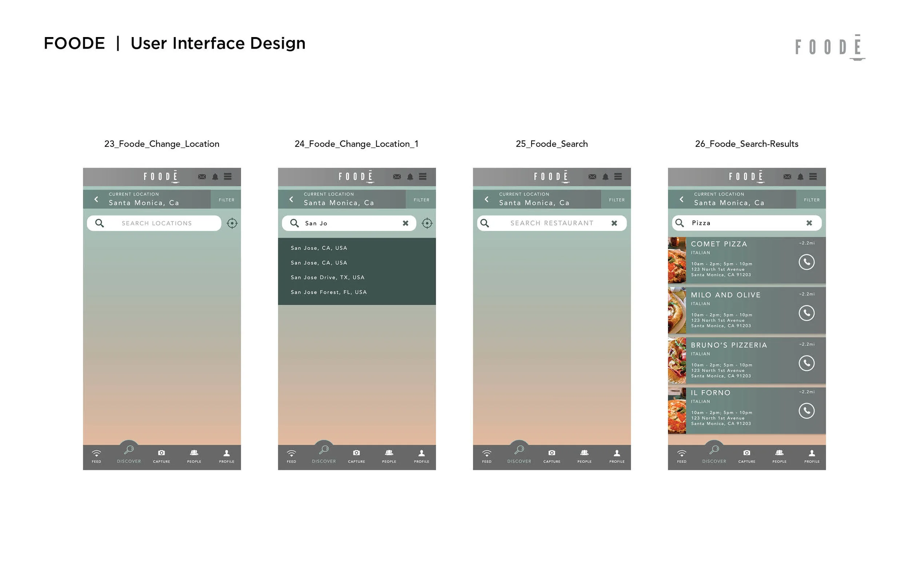This screenshot has width=909, height=588.
Task: Click locate-me crosshair icon on Change_Location screen
Action: (x=232, y=223)
